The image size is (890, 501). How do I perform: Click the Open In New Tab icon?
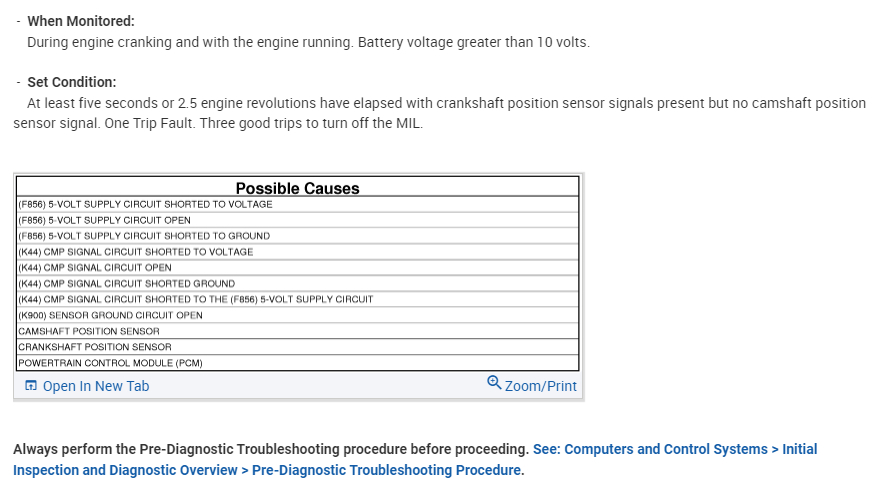(31, 386)
